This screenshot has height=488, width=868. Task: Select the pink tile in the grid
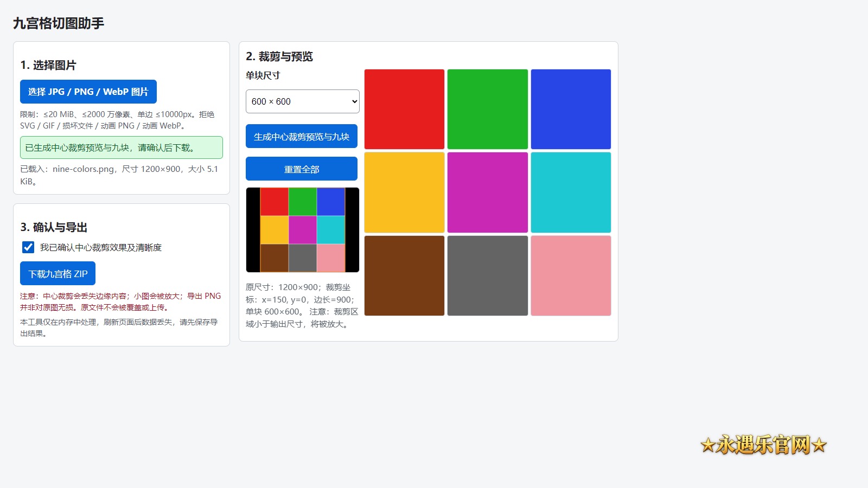click(x=571, y=275)
